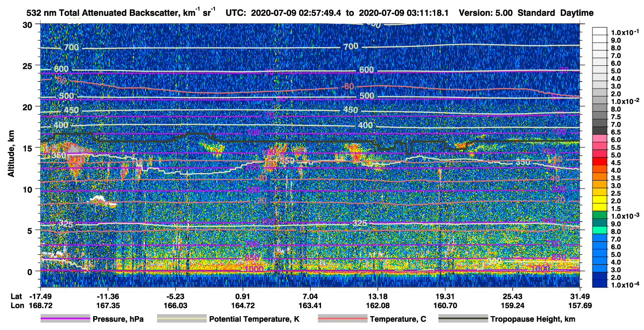Viewport: 644px width, 330px height.
Task: Click the 'Lon' row label
Action: pyautogui.click(x=17, y=305)
